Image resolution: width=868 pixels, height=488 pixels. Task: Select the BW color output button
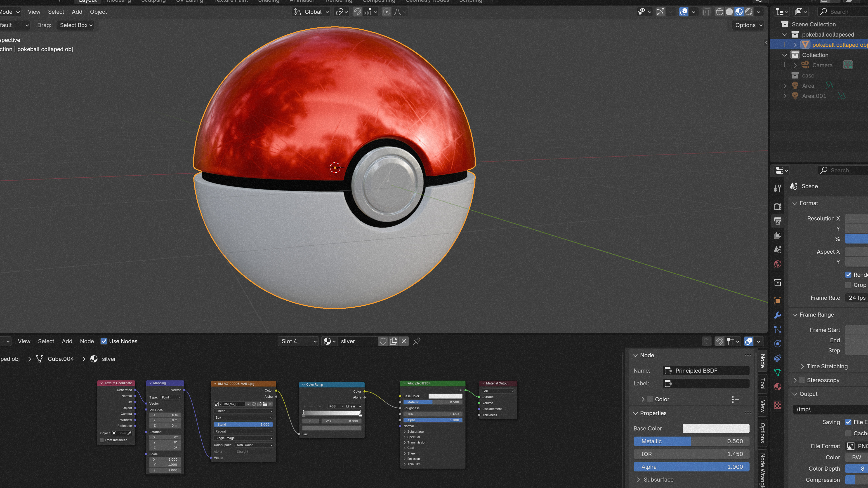click(x=856, y=457)
